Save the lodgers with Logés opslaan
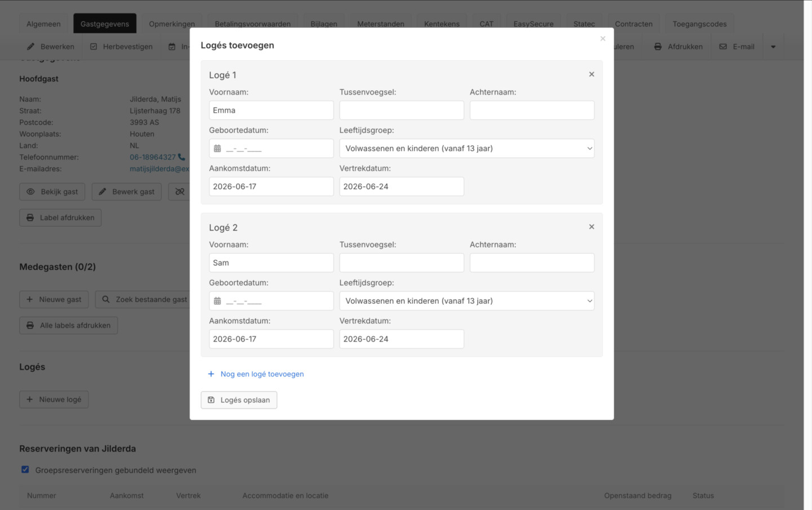This screenshot has width=812, height=510. point(239,400)
